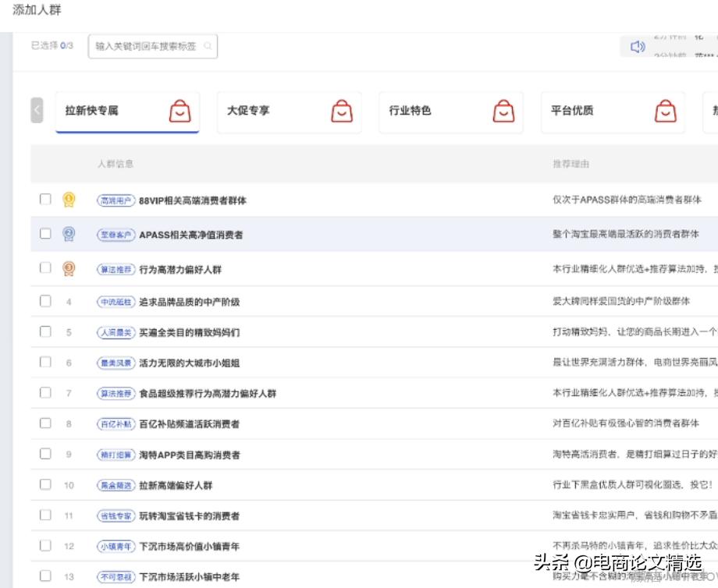Viewport: 718px width, 588px height.
Task: Click the gold medal icon on the 88VIP row
Action: pos(68,200)
